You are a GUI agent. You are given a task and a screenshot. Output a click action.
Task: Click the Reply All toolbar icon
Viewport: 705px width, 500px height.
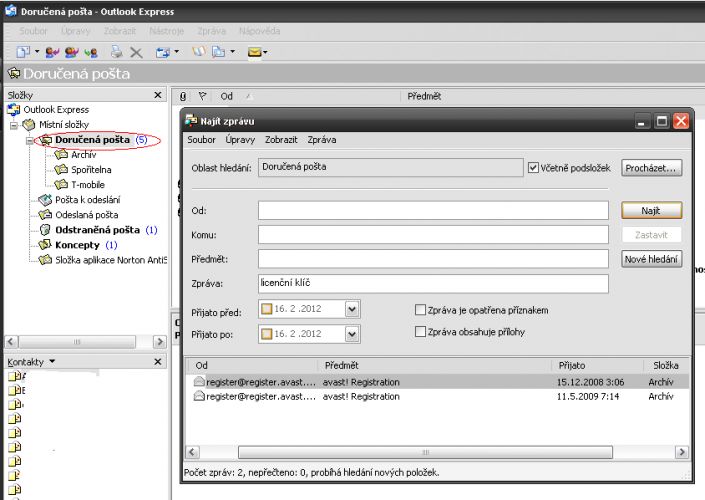tap(71, 52)
